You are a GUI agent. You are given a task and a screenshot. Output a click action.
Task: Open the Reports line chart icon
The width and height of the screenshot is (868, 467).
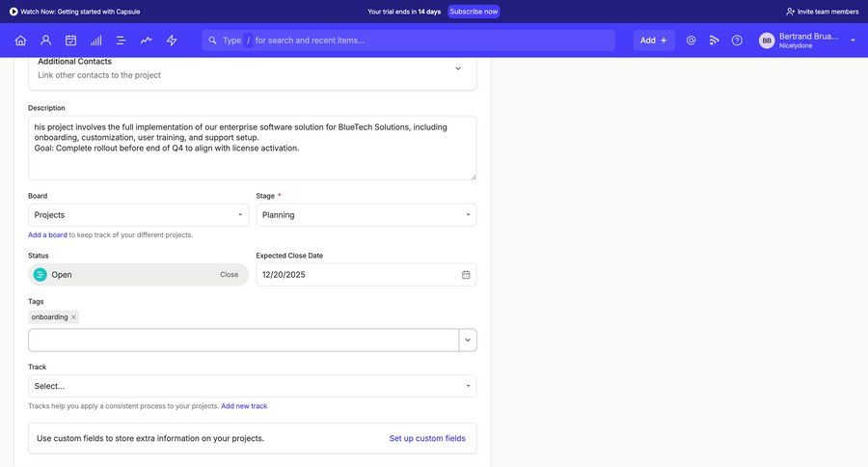tap(147, 41)
